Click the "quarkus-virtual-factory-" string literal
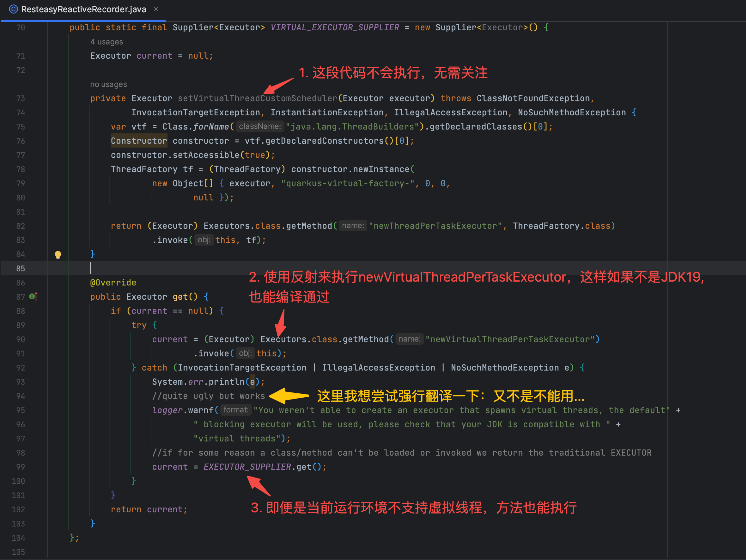746x560 pixels. [348, 183]
